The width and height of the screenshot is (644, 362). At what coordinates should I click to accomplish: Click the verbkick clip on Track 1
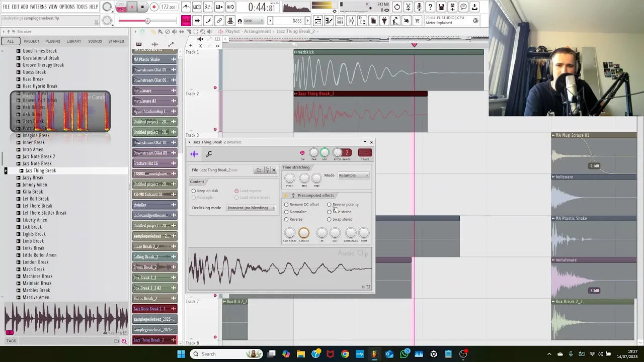388,70
